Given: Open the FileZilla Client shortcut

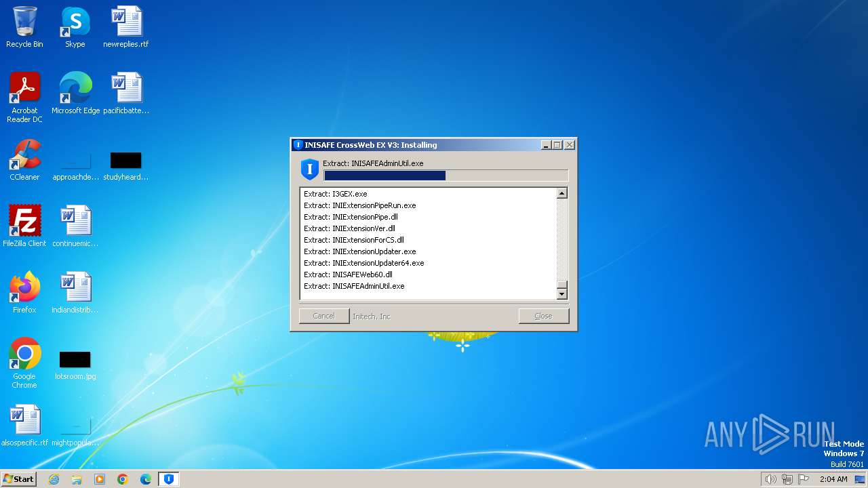Looking at the screenshot, I should (x=24, y=226).
